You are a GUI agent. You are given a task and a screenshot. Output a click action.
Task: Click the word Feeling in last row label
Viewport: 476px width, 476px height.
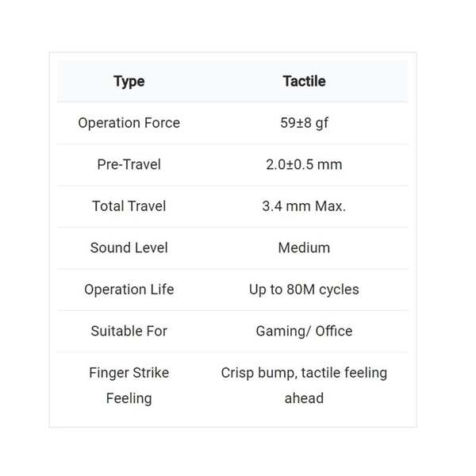tap(129, 398)
